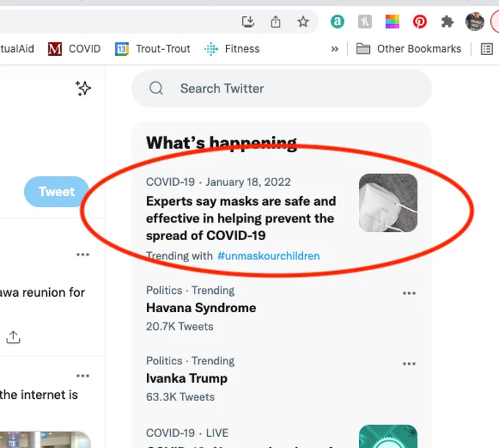Expand hidden bookmarks with the double chevron

[x=335, y=49]
